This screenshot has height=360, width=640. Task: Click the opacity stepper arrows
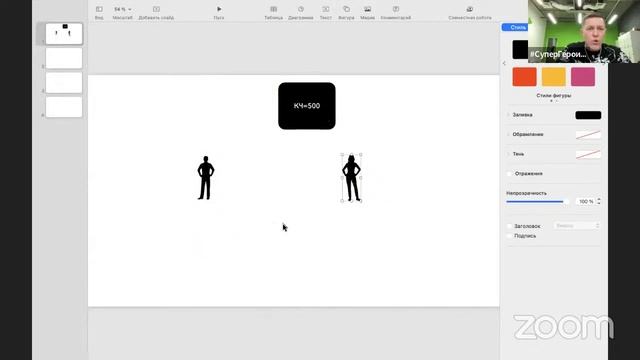click(x=599, y=202)
